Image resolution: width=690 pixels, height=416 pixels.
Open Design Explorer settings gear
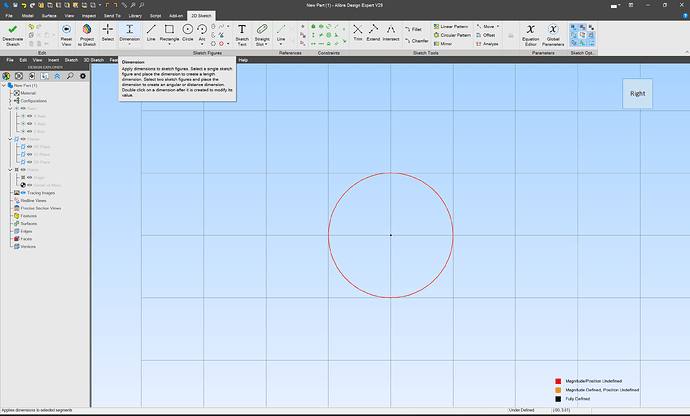[83, 76]
